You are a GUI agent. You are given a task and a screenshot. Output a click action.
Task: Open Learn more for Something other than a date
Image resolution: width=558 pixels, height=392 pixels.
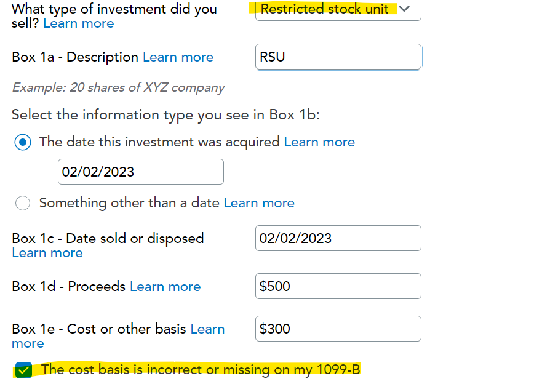(259, 203)
